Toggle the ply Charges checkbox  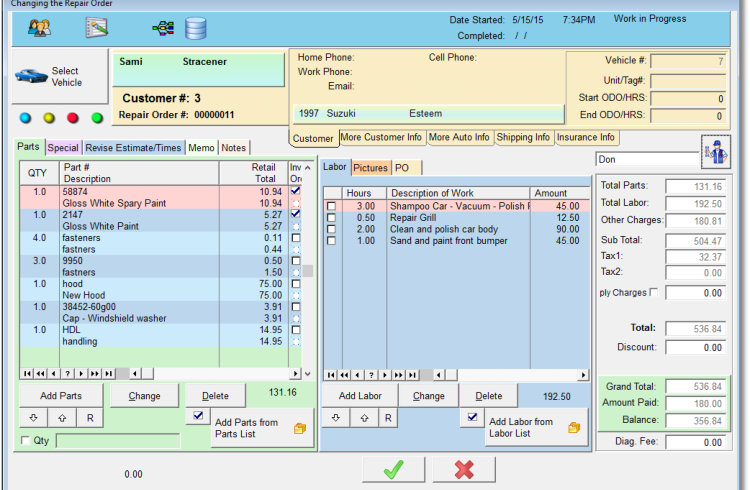654,292
